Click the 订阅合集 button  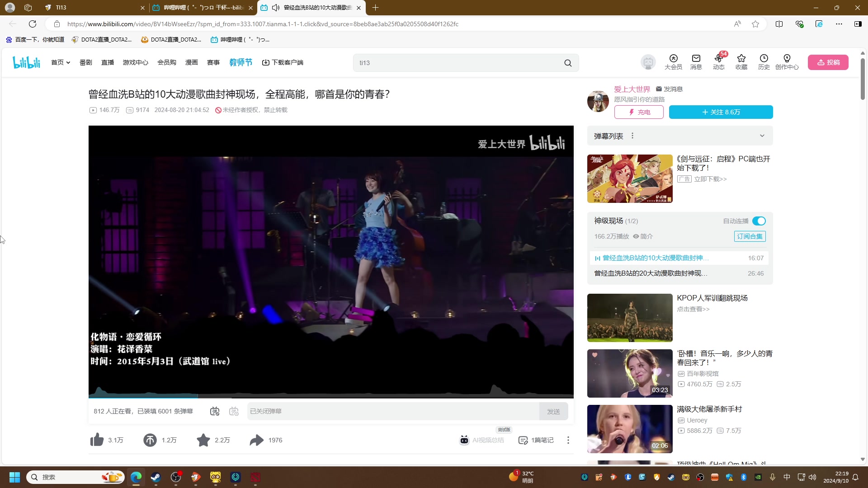click(x=750, y=236)
